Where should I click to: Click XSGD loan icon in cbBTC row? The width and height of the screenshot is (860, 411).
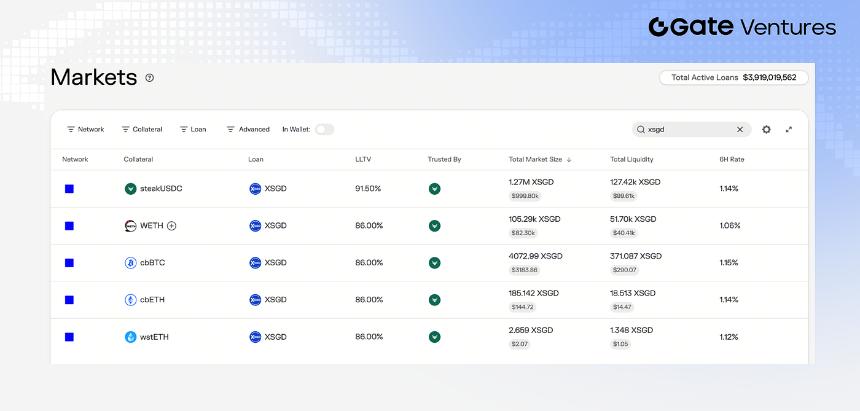255,263
